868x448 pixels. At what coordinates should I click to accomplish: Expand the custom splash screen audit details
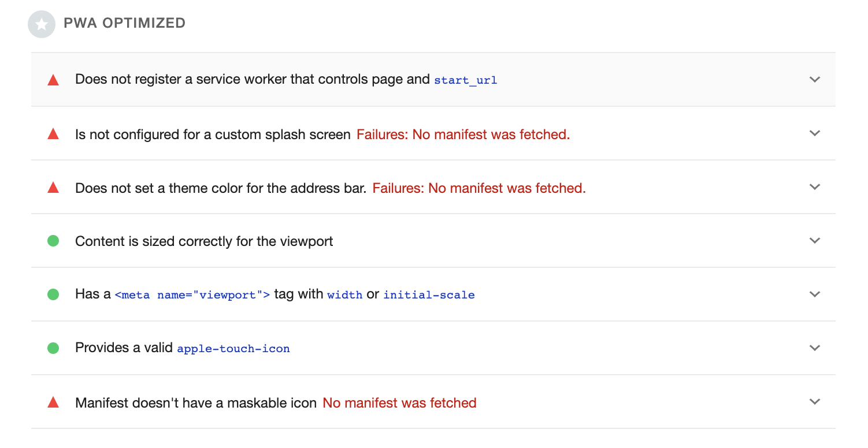point(815,133)
